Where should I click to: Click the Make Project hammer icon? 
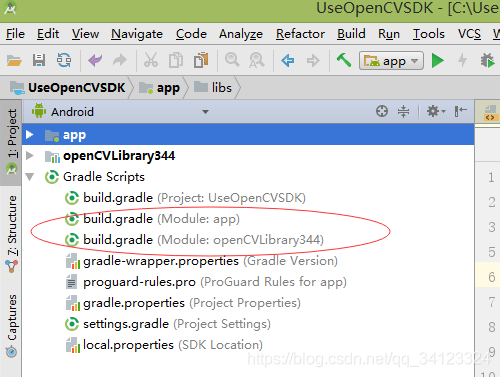pos(344,60)
